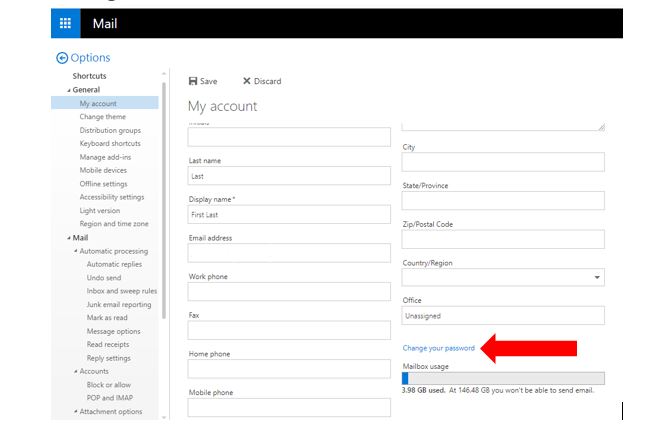The width and height of the screenshot is (660, 430).
Task: Collapse the Accounts tree node
Action: point(76,371)
